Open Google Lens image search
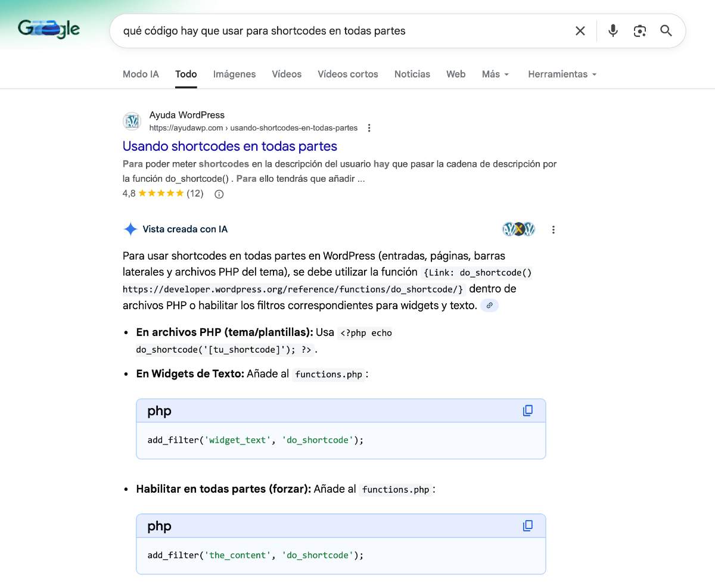715x588 pixels. click(639, 30)
